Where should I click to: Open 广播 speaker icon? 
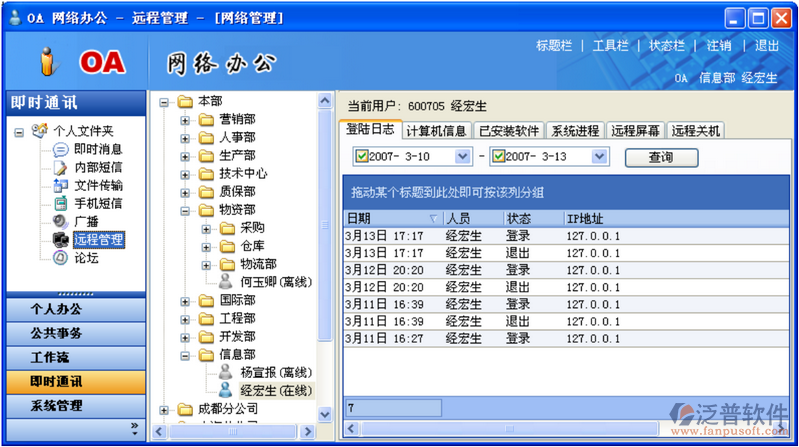(60, 222)
